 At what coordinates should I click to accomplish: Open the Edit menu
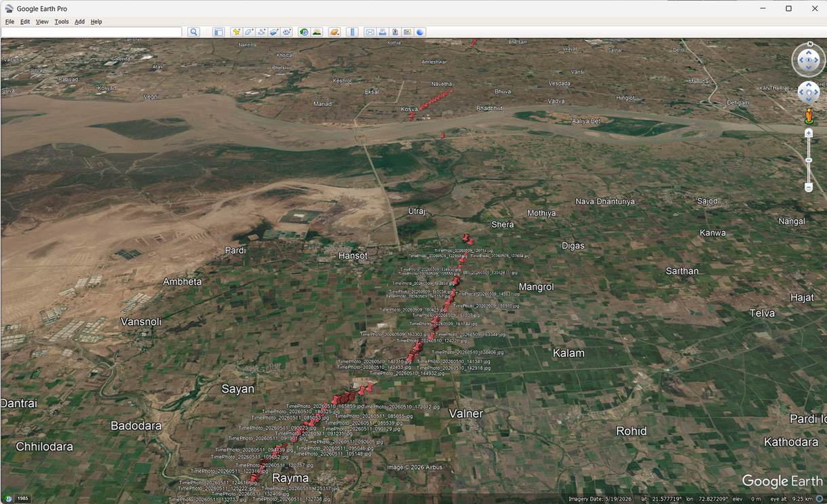pyautogui.click(x=25, y=22)
